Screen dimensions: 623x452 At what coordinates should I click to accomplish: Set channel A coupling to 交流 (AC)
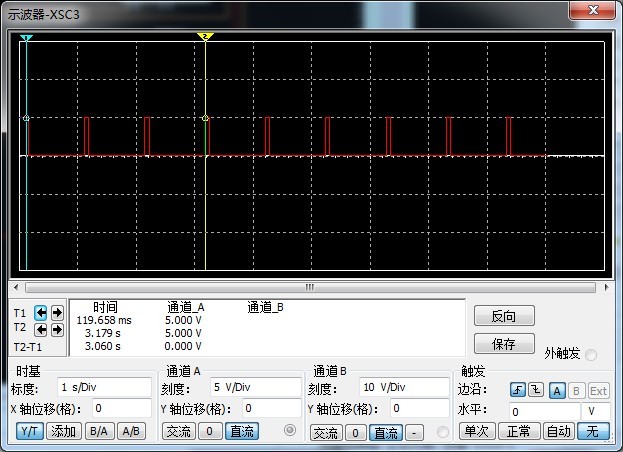(x=179, y=431)
